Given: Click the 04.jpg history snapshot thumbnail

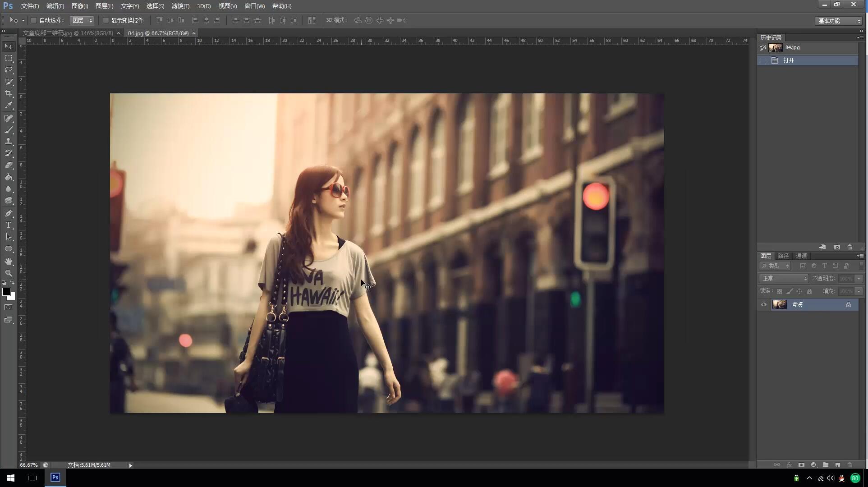Looking at the screenshot, I should pos(776,48).
